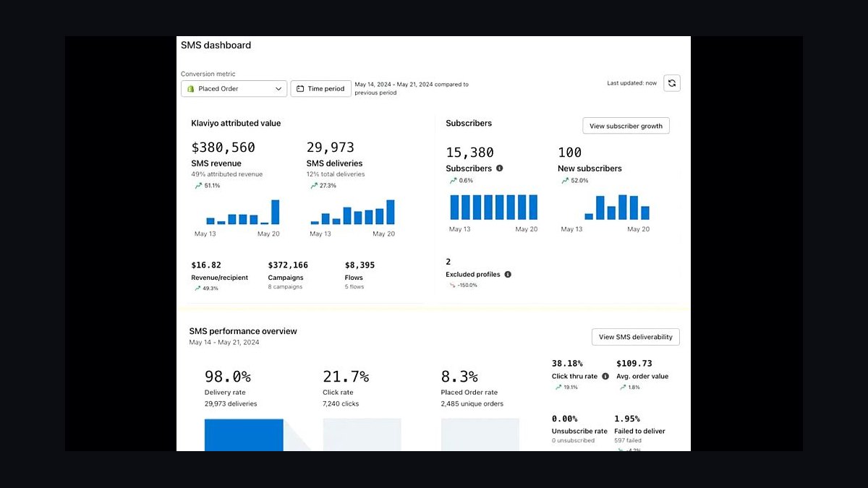Viewport: 868px width, 488px height.
Task: Click the 597 failed text
Action: click(628, 440)
